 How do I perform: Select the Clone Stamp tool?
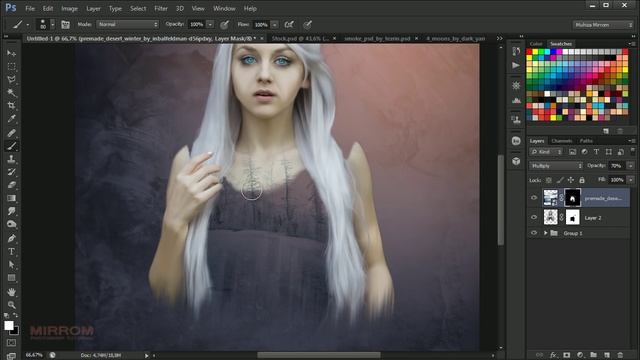click(x=11, y=159)
